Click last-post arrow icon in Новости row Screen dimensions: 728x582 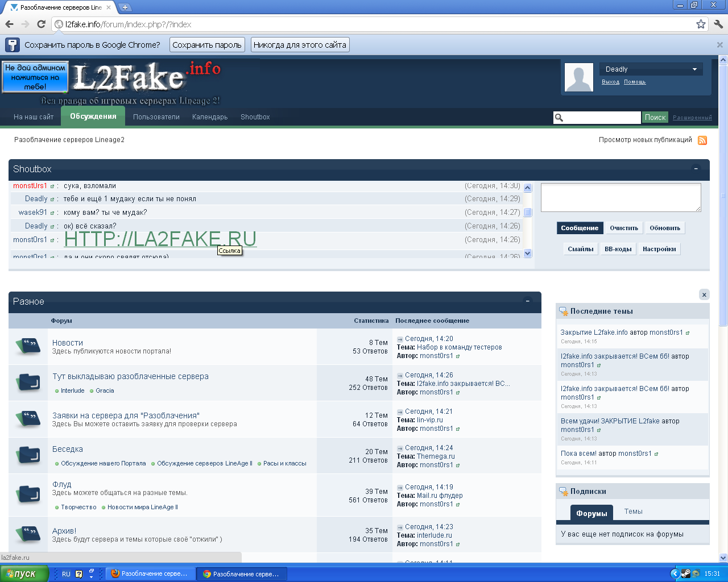(400, 339)
